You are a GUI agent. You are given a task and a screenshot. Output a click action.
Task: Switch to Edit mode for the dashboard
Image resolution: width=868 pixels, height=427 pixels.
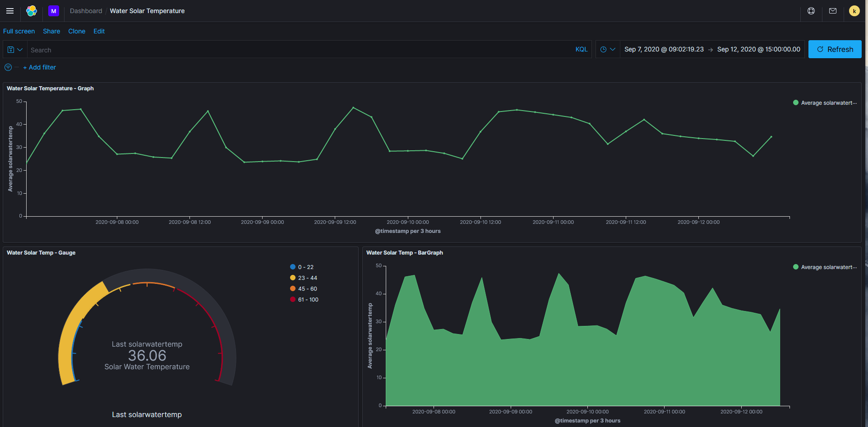pos(99,31)
